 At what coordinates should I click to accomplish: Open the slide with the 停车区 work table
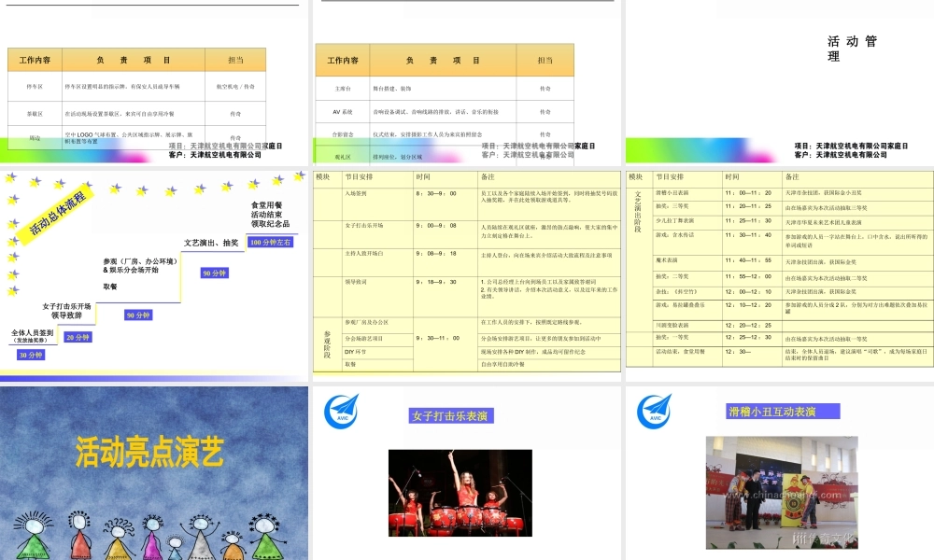pyautogui.click(x=154, y=82)
